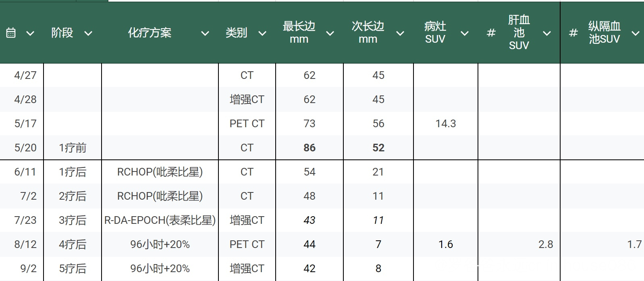Open the 次长边 mm column dropdown

click(x=400, y=33)
